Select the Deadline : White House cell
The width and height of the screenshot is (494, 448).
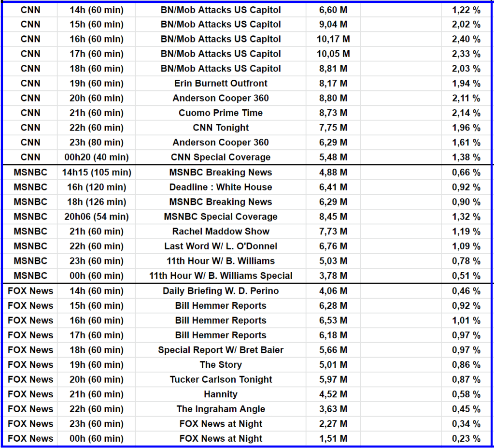click(221, 188)
